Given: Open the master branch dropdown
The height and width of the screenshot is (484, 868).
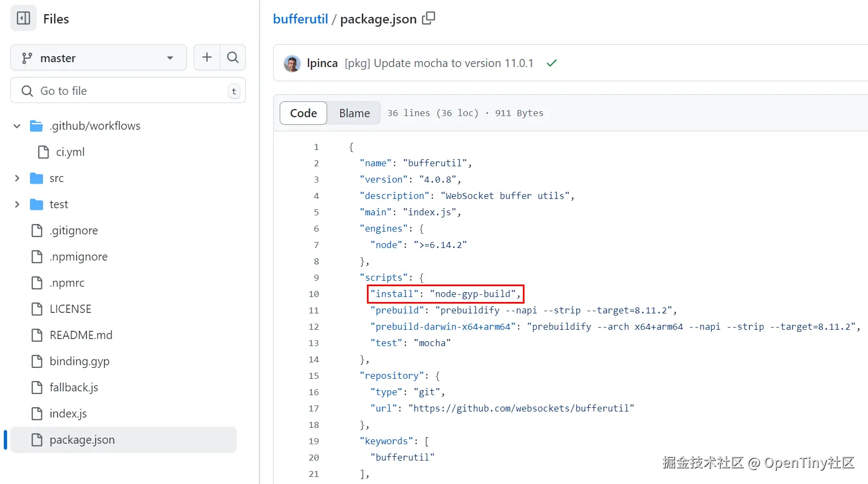Looking at the screenshot, I should point(98,58).
